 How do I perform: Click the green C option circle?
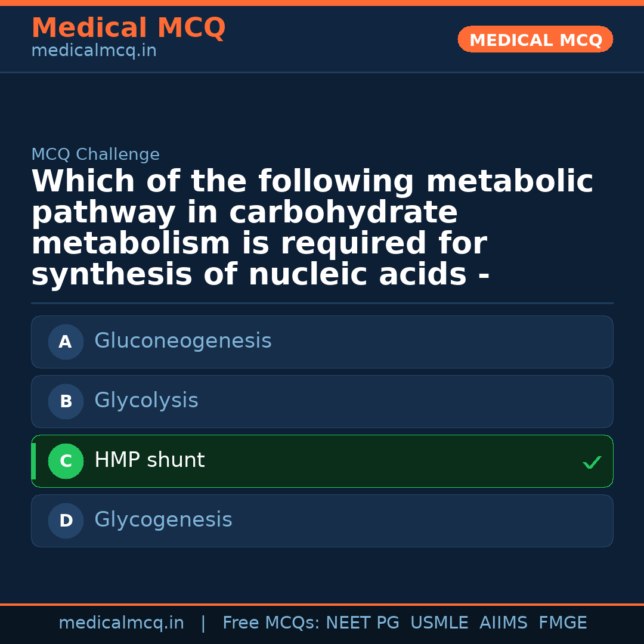click(x=66, y=462)
